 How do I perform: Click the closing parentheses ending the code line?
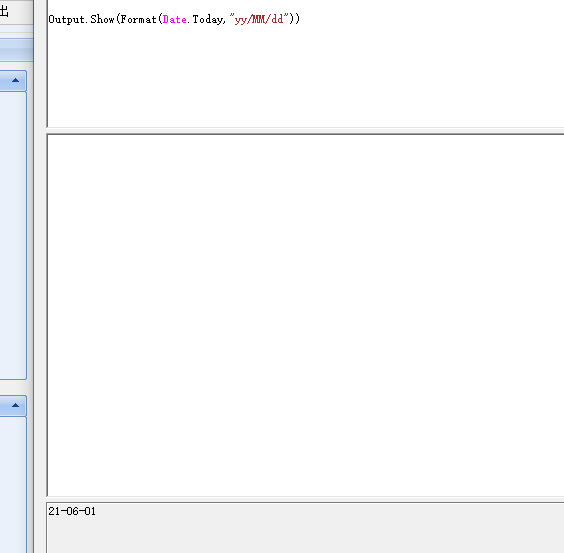coord(294,19)
